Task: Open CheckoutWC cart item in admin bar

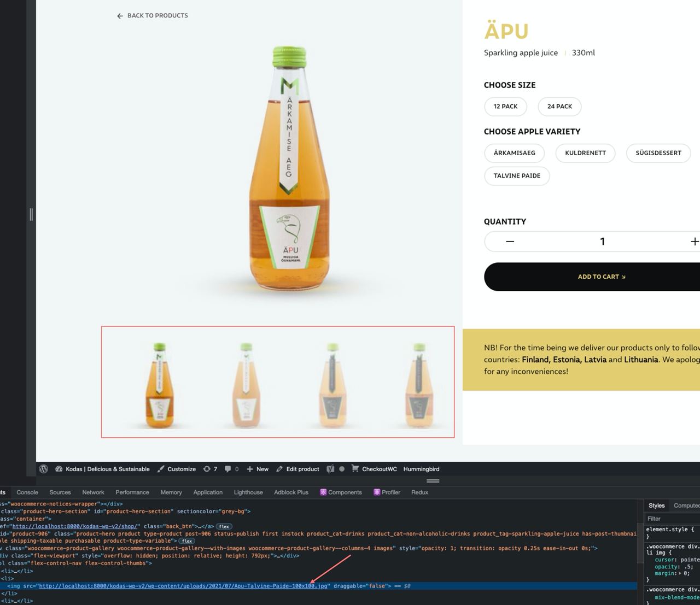Action: click(374, 469)
